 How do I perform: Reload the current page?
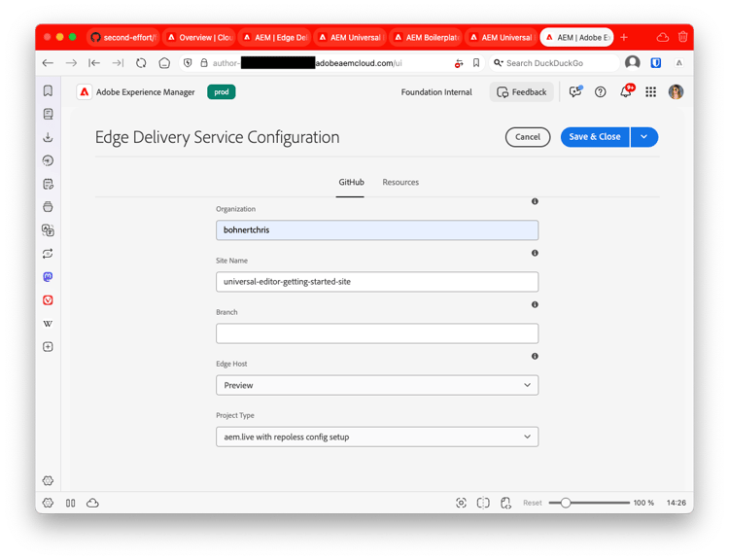point(141,63)
